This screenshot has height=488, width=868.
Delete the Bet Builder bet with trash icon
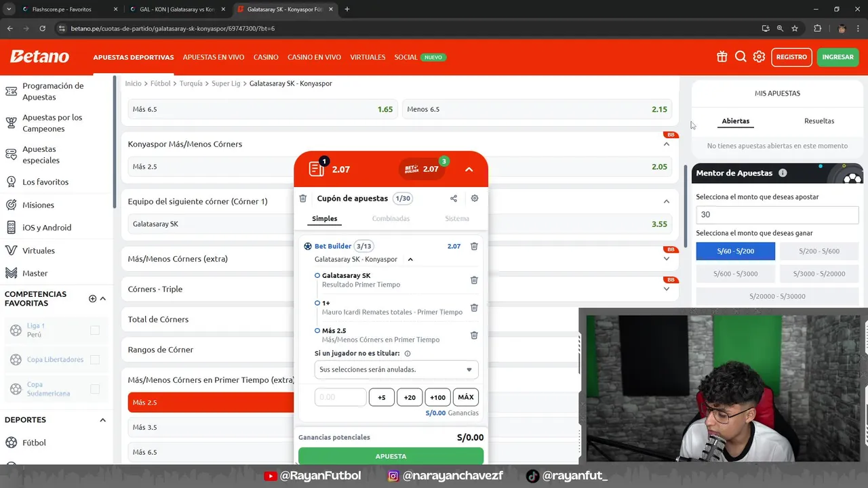coord(474,246)
